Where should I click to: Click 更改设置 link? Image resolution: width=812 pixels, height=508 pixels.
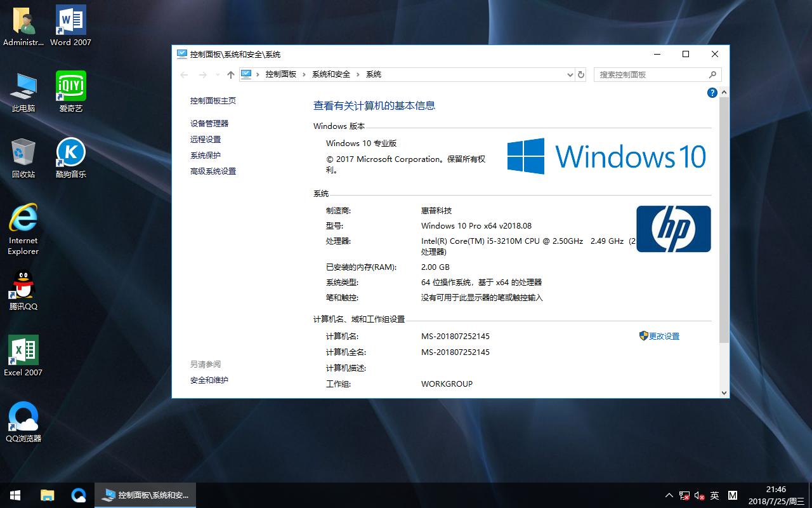point(664,337)
